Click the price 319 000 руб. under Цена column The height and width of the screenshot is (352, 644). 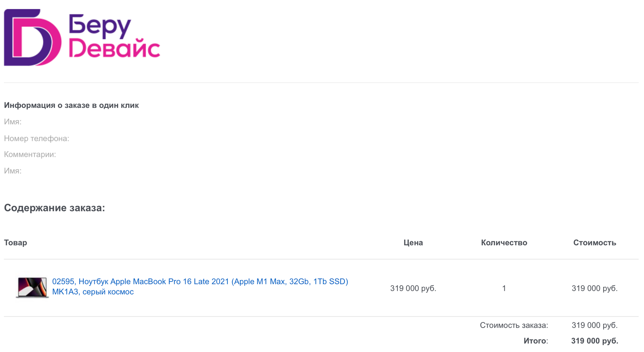[413, 288]
